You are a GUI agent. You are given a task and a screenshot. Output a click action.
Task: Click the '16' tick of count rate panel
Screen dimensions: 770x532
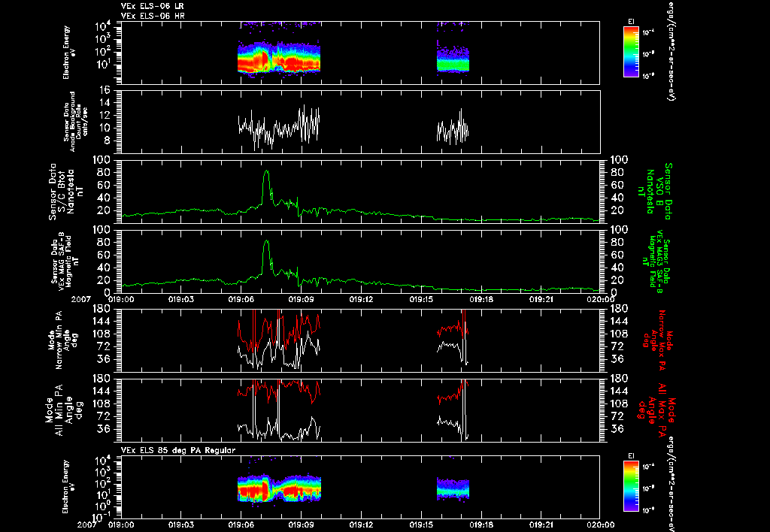tap(104, 90)
